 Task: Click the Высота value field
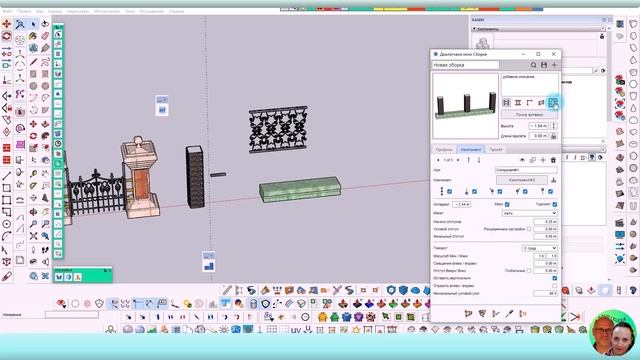tap(538, 126)
